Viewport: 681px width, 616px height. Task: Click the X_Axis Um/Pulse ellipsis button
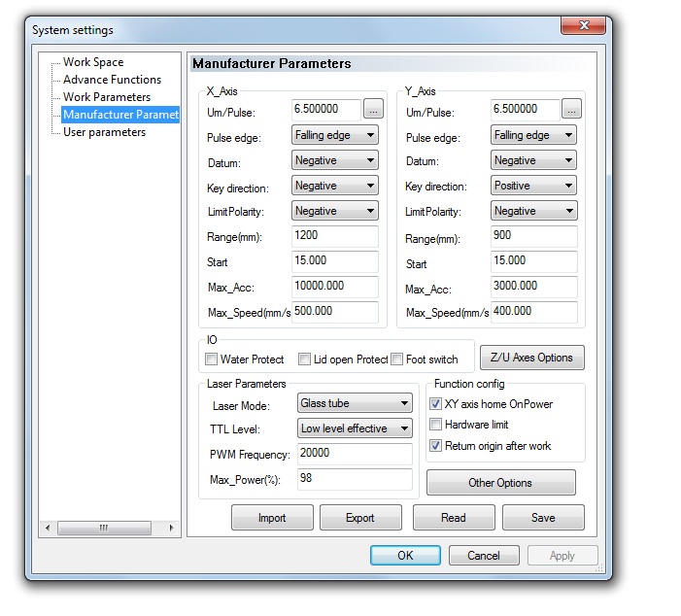coord(374,110)
